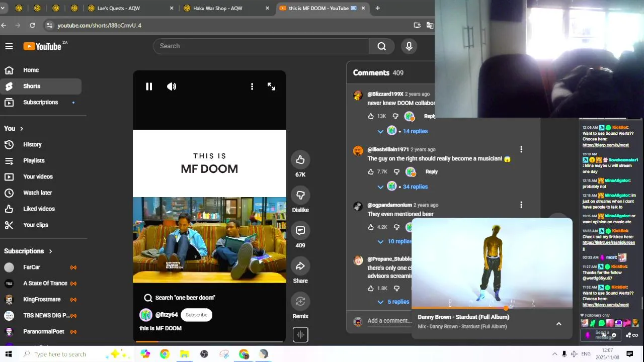The height and width of the screenshot is (362, 644).
Task: Open Your videos in the sidebar
Action: pyautogui.click(x=41, y=176)
